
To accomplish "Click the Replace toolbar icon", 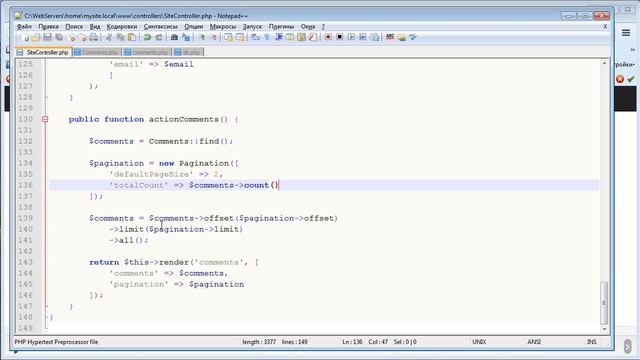I will tap(186, 38).
